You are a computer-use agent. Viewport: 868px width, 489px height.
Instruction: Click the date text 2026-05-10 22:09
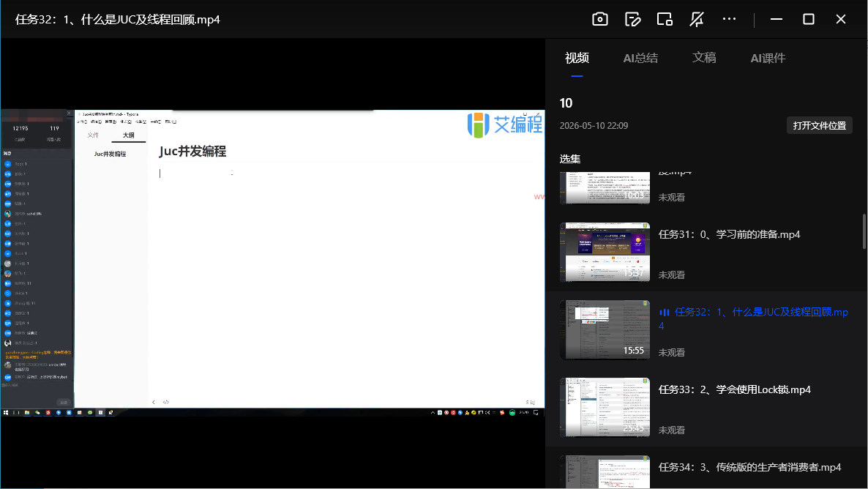pyautogui.click(x=594, y=126)
